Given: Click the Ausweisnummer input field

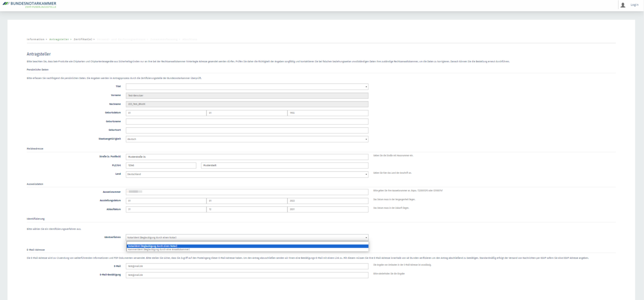Looking at the screenshot, I should tap(247, 192).
